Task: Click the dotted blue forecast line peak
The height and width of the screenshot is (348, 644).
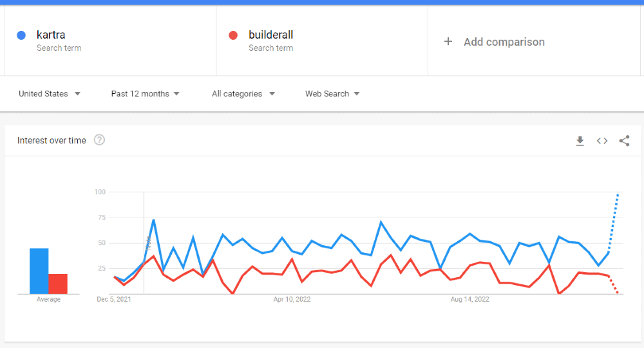Action: 618,194
